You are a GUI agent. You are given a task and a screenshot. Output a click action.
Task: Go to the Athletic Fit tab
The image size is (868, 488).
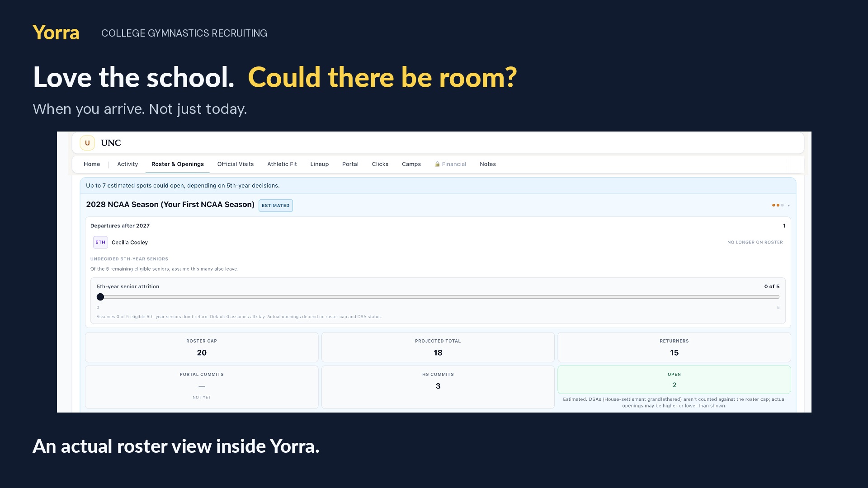click(x=282, y=164)
